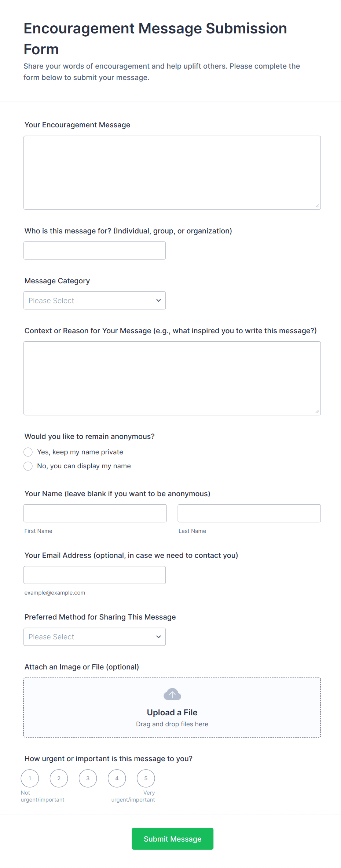Click the Submit Message button
This screenshot has width=341, height=868.
[173, 839]
